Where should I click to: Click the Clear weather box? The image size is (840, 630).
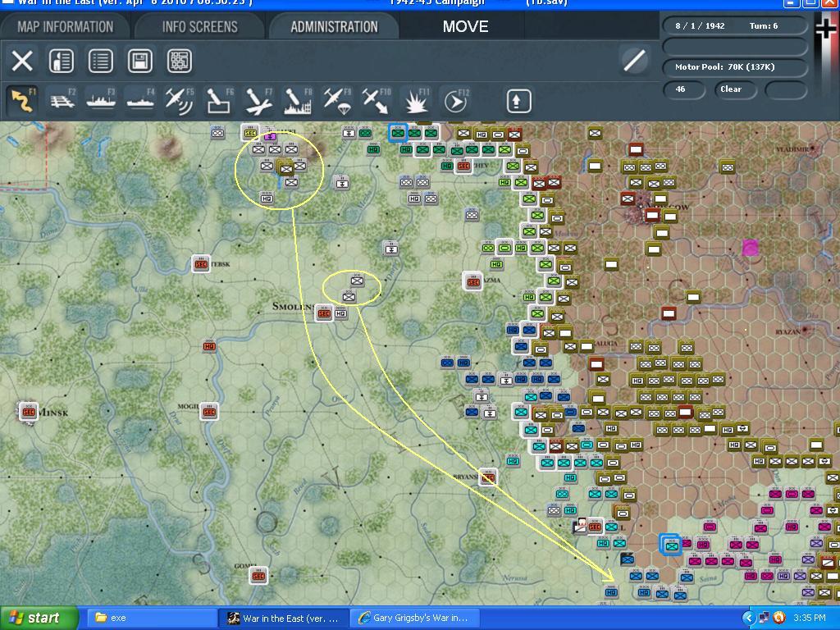pos(734,89)
